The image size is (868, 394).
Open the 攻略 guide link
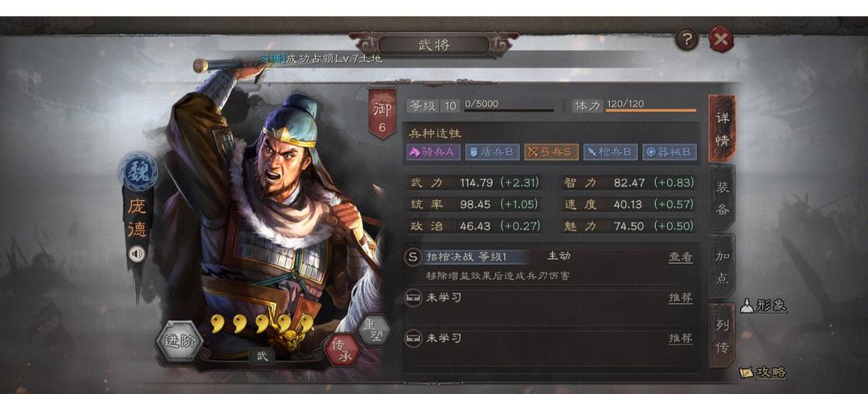tap(764, 372)
